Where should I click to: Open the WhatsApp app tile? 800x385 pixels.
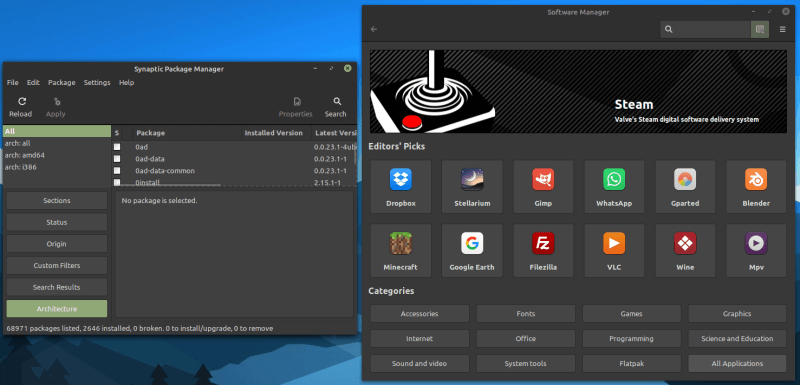point(614,187)
